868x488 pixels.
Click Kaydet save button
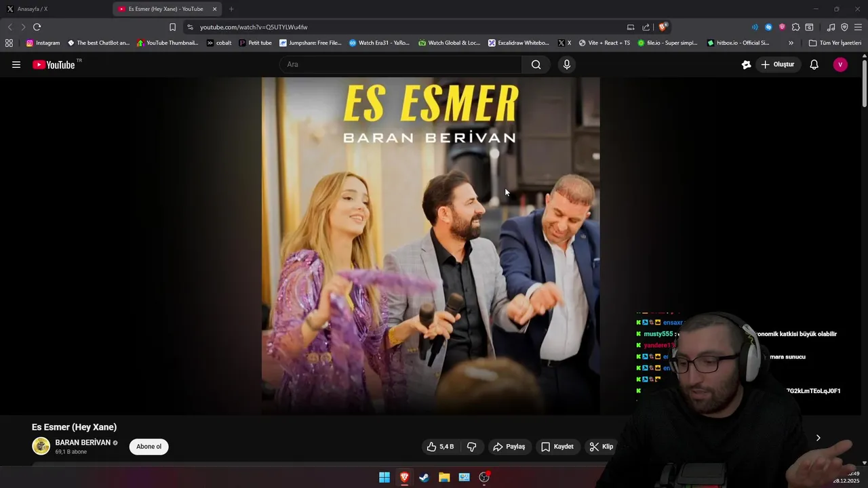(557, 447)
